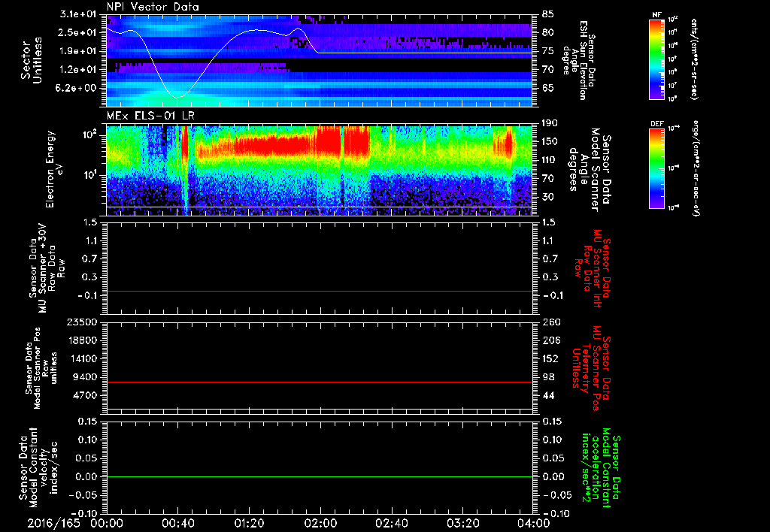Click the red line in MU Scanner +30V plot
Viewport: 770px width, 532px height.
pos(320,291)
